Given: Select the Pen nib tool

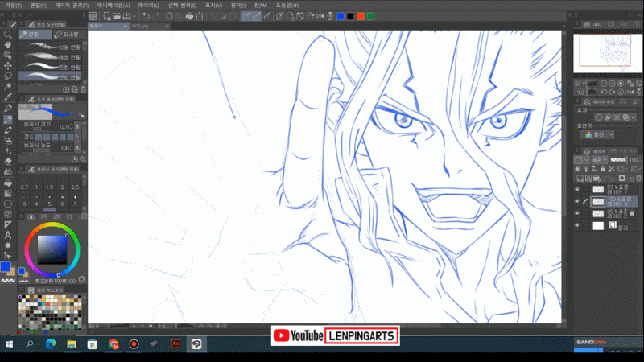Looking at the screenshot, I should pyautogui.click(x=8, y=109).
